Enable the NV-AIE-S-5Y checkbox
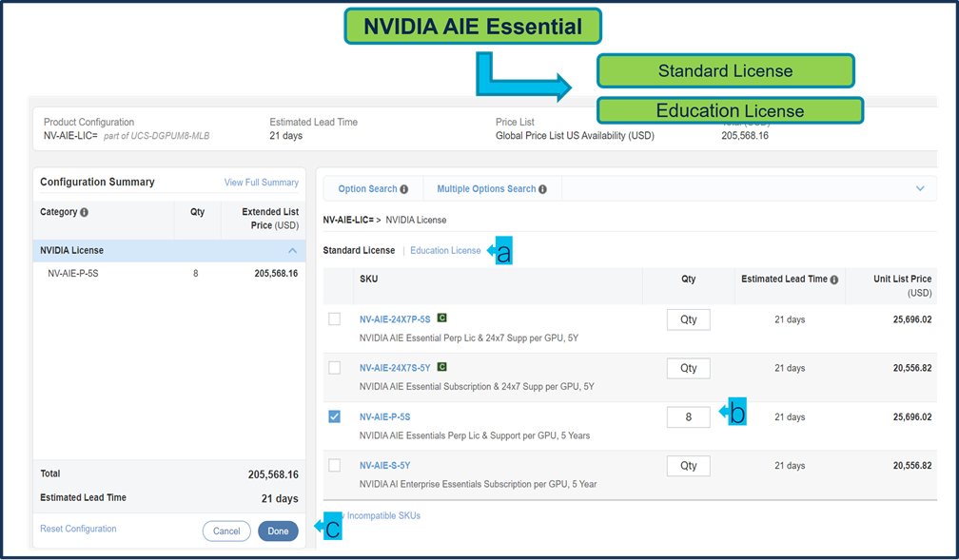Screen dimensions: 959x560 (x=334, y=465)
